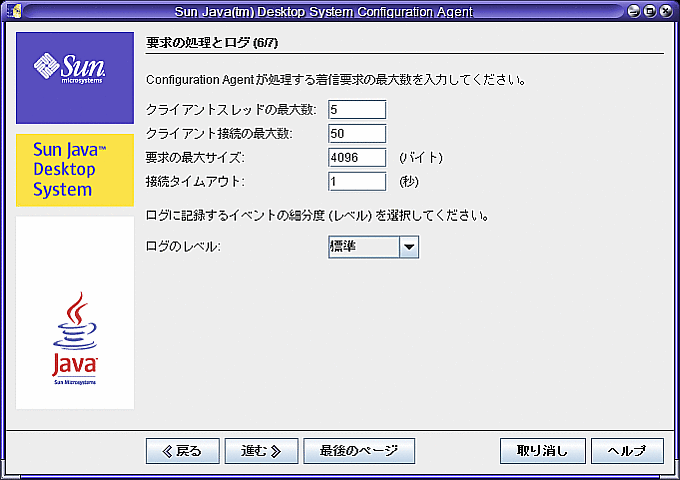Click the クライアントスレッドの最大数 label

[x=231, y=110]
